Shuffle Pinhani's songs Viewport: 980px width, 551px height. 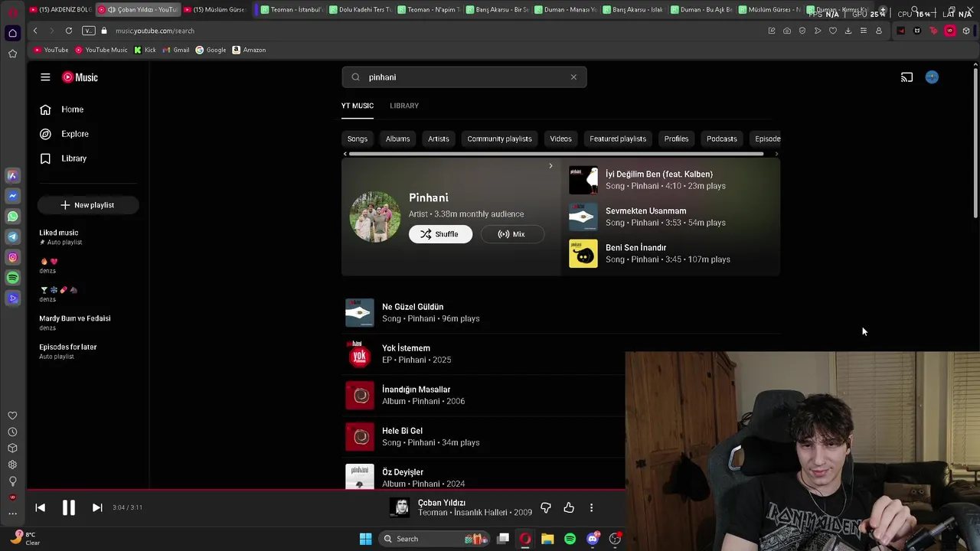click(440, 234)
